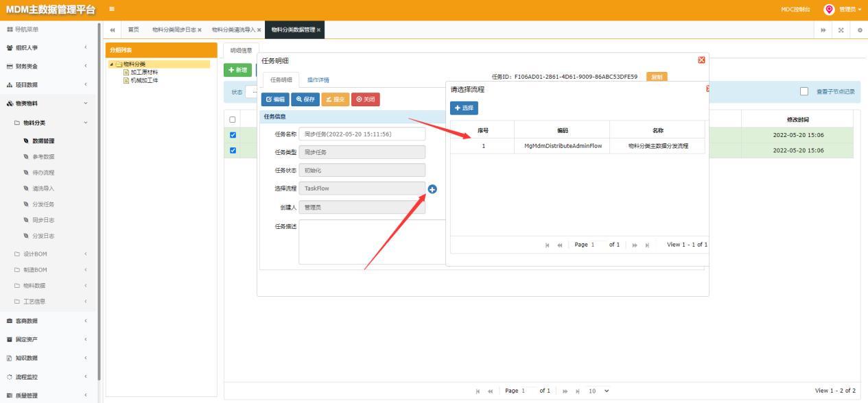The height and width of the screenshot is (403, 868).
Task: Click the page number field in main pager
Action: coord(528,391)
